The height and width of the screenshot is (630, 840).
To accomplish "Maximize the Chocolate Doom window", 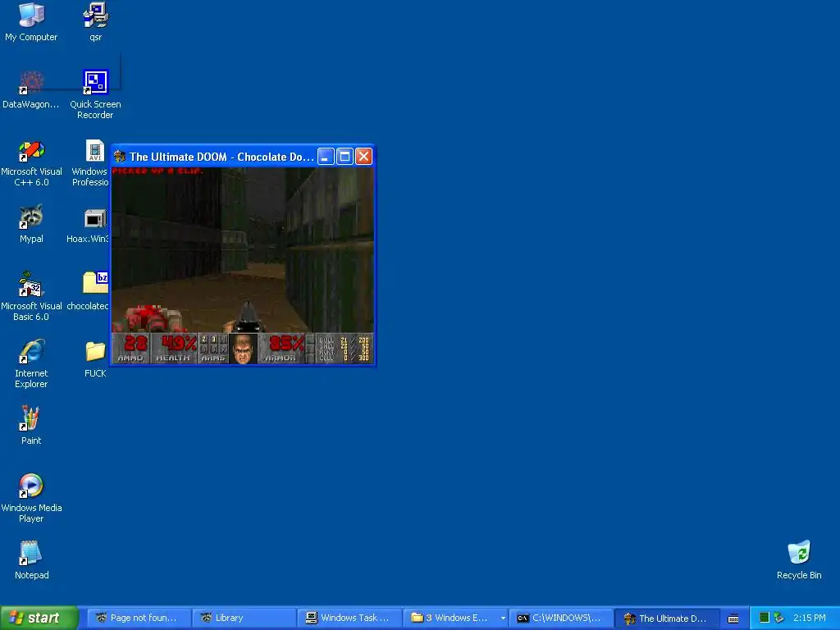I will (x=345, y=157).
